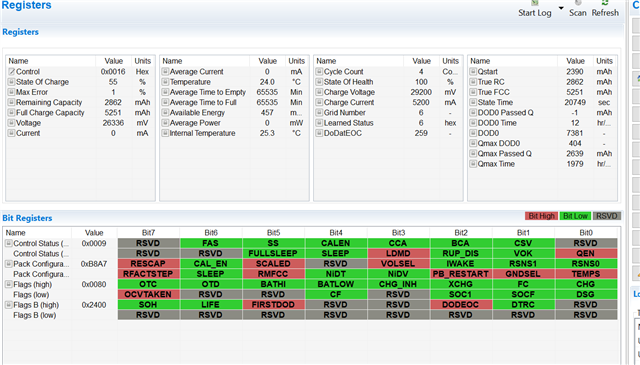Screen dimensions: 640x365
Task: Click the icon beside State Of Charge
Action: coord(11,82)
